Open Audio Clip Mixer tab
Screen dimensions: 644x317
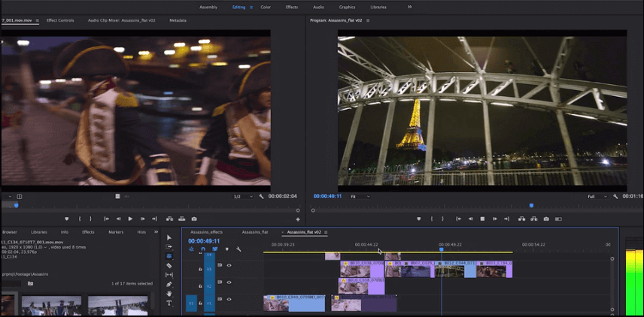(122, 20)
